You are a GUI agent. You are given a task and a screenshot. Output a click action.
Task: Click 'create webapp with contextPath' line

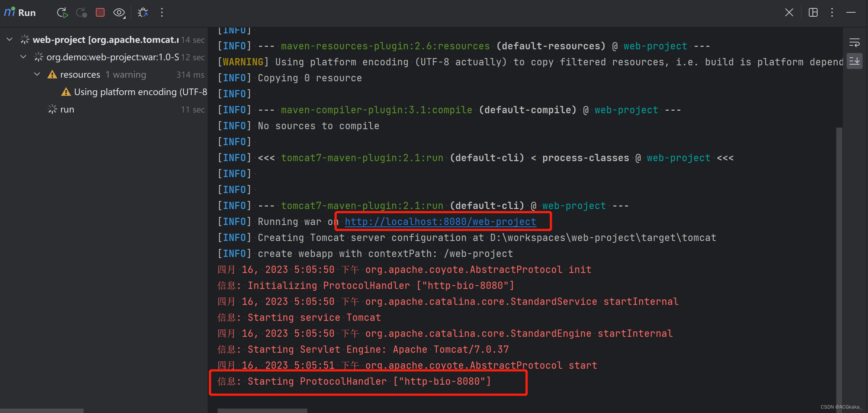365,254
